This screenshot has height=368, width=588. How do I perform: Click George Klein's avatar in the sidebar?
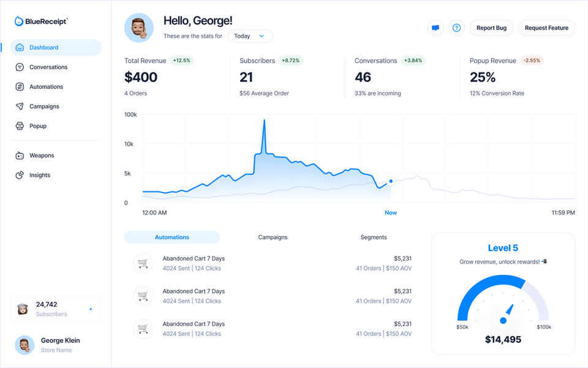point(24,345)
